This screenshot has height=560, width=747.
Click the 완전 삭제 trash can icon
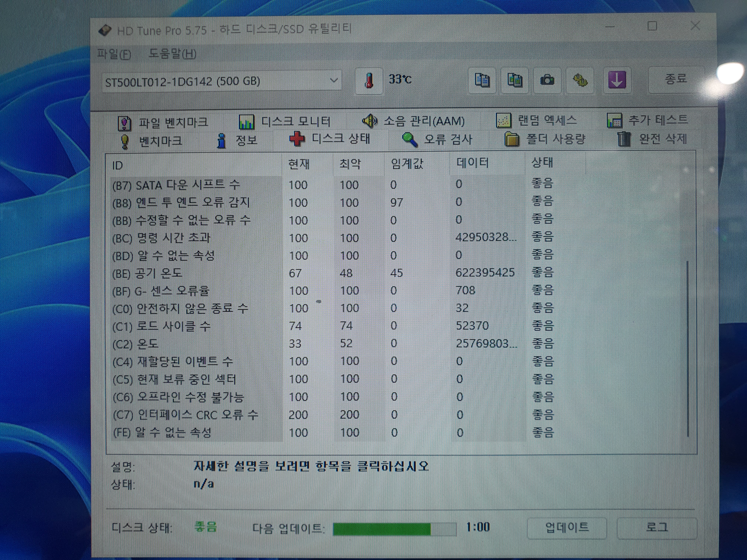click(x=624, y=139)
